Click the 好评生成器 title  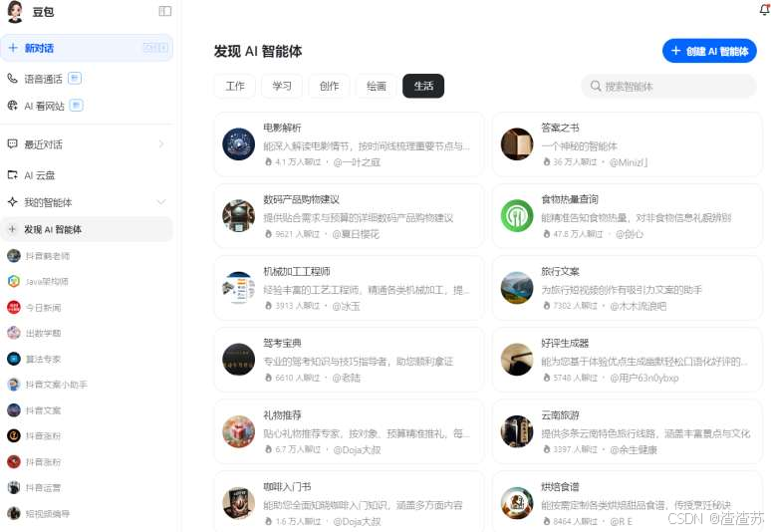565,343
